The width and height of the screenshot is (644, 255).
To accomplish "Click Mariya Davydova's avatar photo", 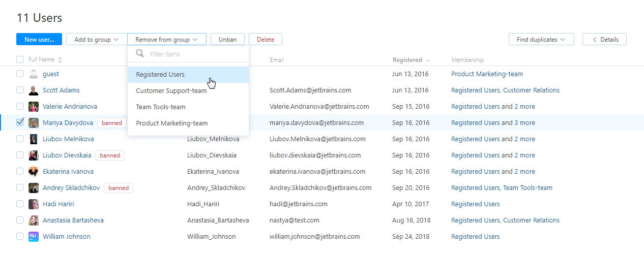I will point(34,123).
